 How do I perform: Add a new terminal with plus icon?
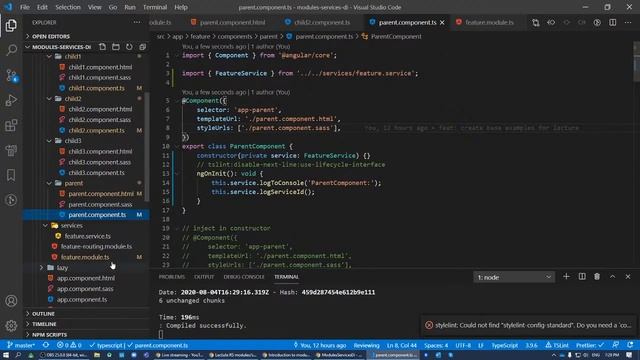[x=566, y=277]
